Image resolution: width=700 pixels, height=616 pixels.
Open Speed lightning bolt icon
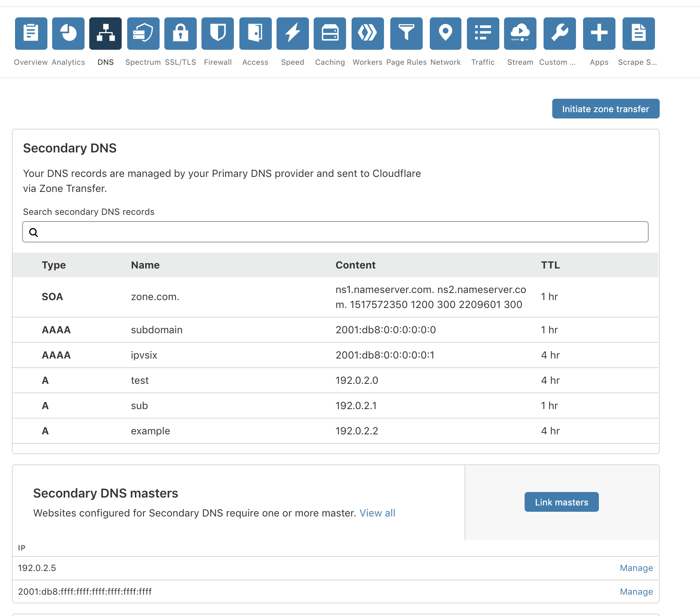[293, 34]
